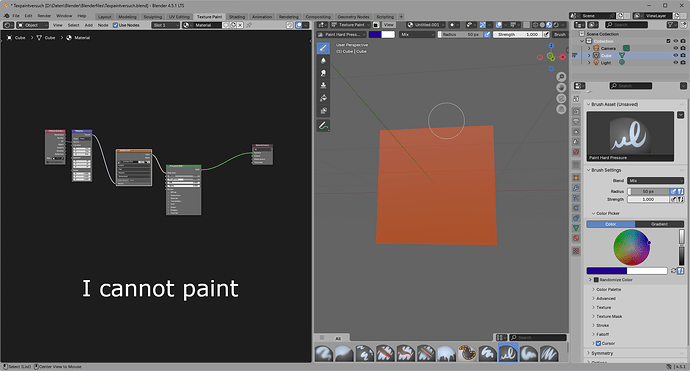
Task: Select the Paint brush tool in toolbar
Action: click(323, 48)
